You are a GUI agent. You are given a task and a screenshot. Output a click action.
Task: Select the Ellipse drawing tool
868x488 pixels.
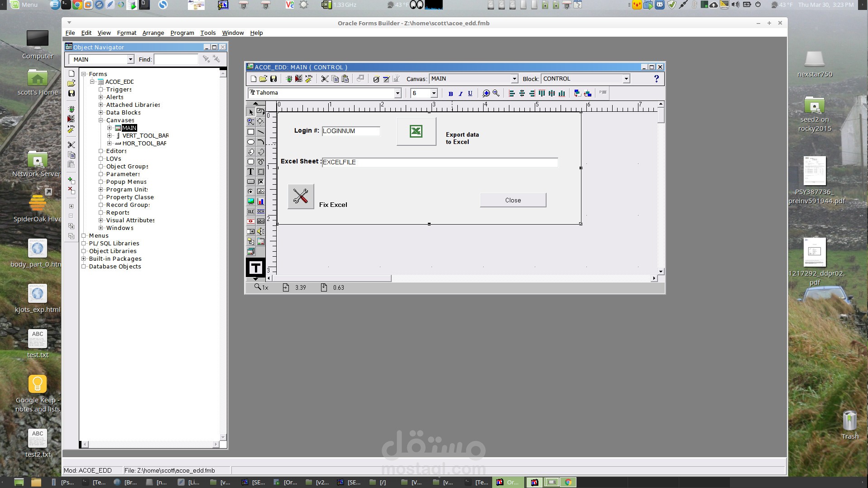click(x=251, y=142)
